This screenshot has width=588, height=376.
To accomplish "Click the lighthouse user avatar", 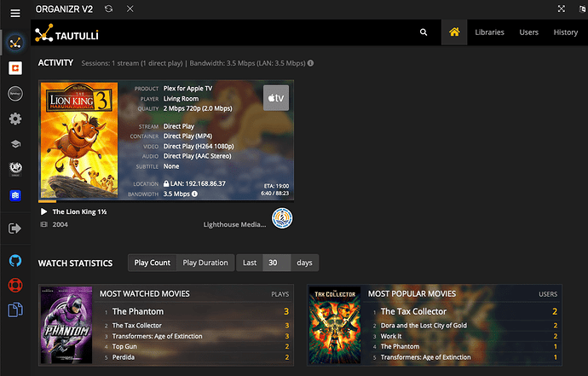I will click(282, 218).
